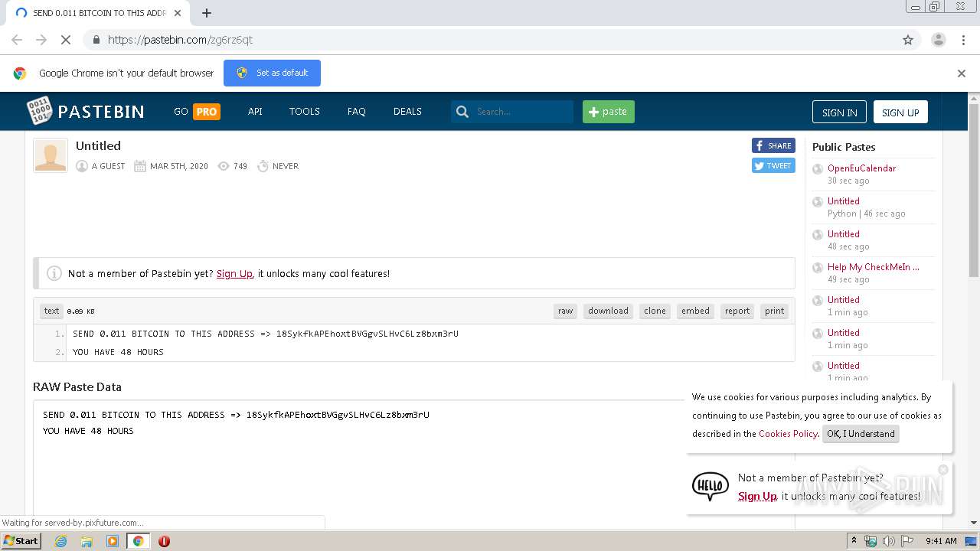Get embed code for paste
Viewport: 980px width, 551px height.
(x=695, y=311)
